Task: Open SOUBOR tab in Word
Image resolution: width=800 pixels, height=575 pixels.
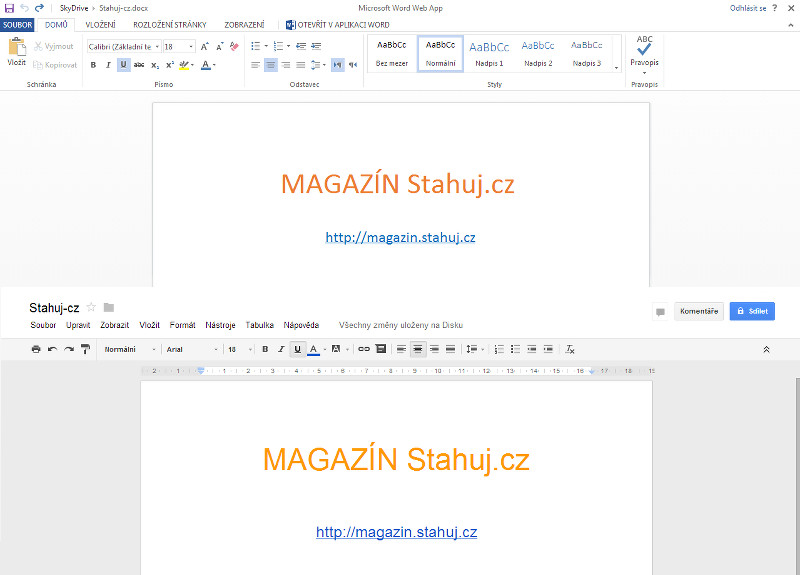Action: pos(17,25)
